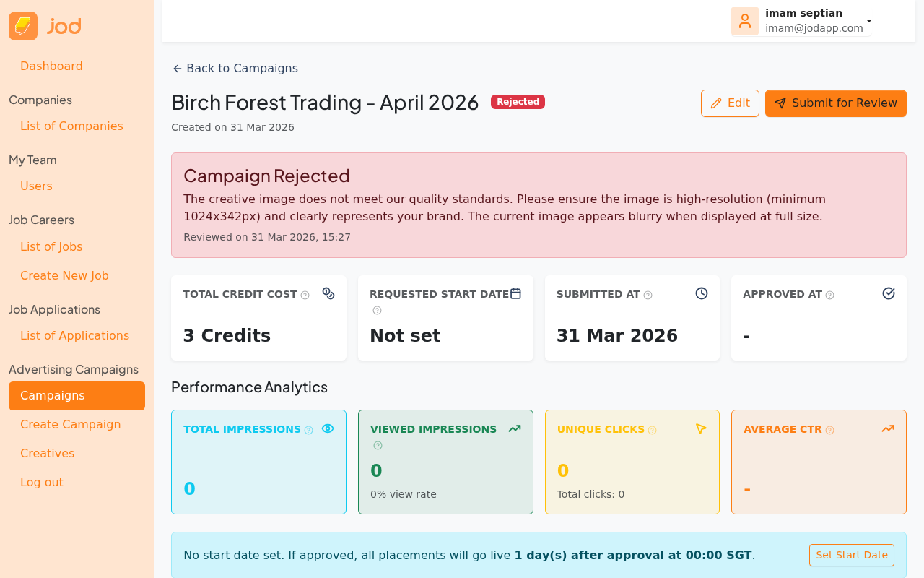Viewport: 924px width, 578px height.
Task: Click the user avatar in the header
Action: click(745, 20)
